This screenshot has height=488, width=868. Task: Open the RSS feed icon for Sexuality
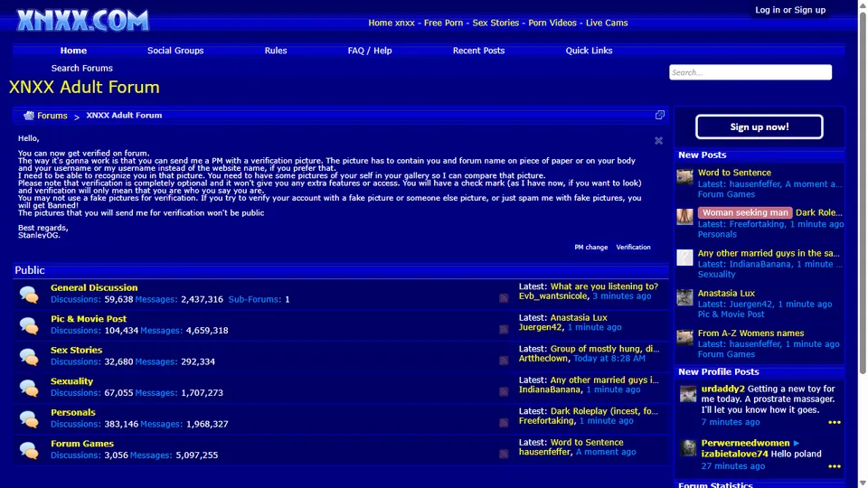click(504, 391)
